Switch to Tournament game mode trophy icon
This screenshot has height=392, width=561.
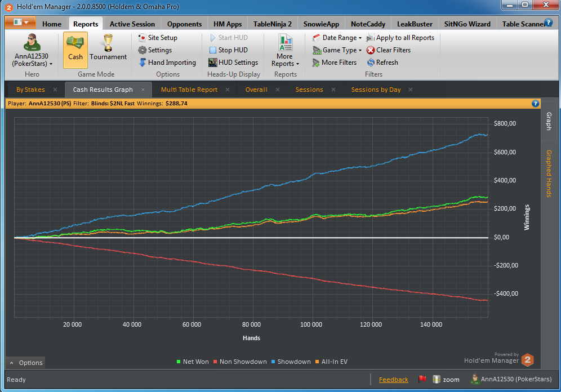click(x=108, y=43)
